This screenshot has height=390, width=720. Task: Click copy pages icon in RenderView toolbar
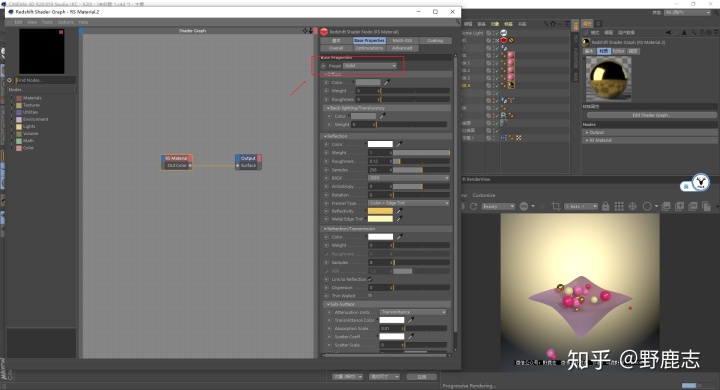(706, 206)
